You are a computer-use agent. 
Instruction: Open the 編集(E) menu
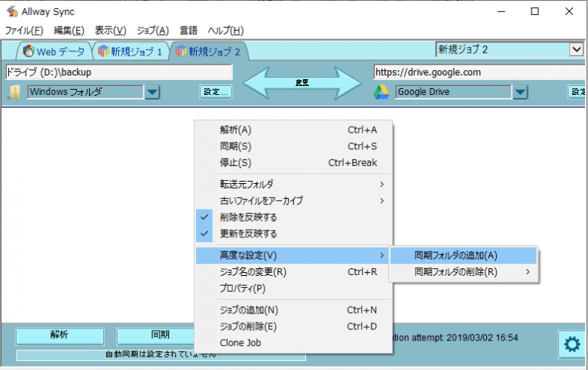coord(69,30)
